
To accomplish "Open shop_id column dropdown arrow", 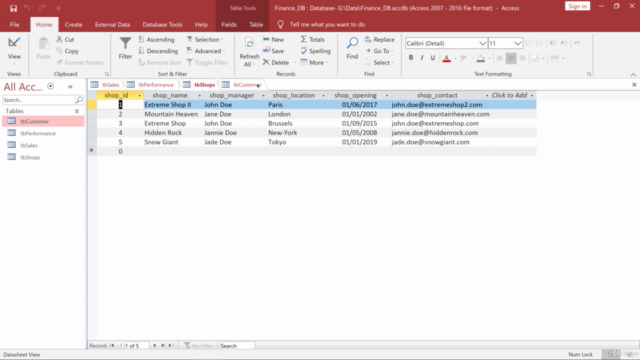I will pos(140,96).
